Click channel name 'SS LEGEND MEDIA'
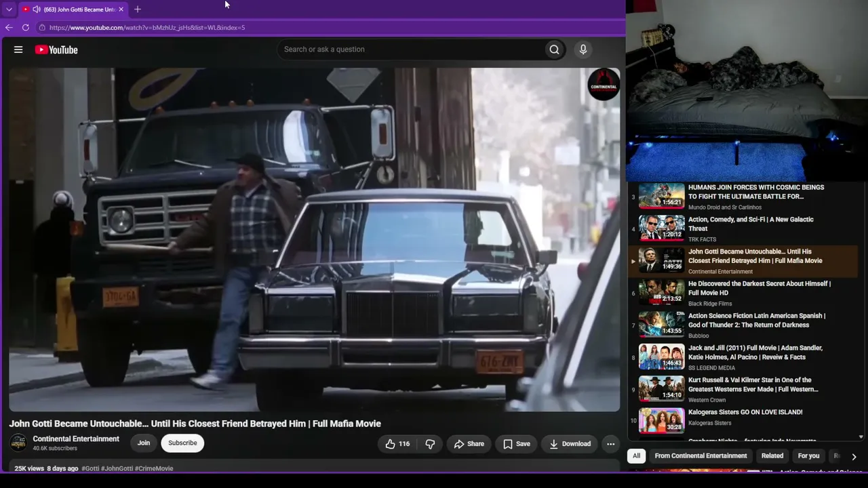The height and width of the screenshot is (488, 868). point(711,368)
